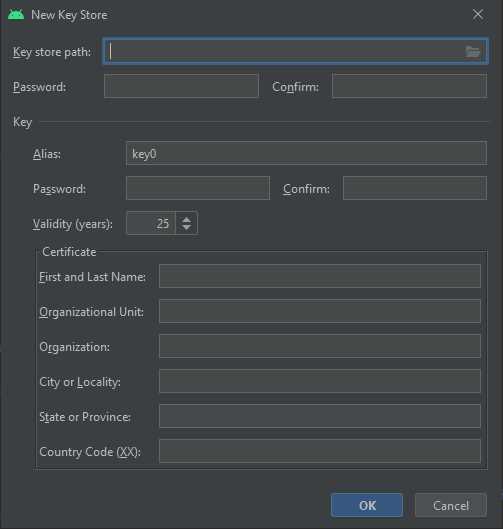This screenshot has width=503, height=529.
Task: Select the key Password field under Alias
Action: 198,188
